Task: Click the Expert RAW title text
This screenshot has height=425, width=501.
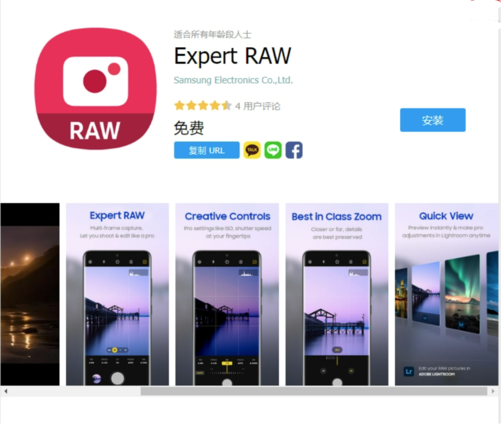Action: pyautogui.click(x=233, y=56)
